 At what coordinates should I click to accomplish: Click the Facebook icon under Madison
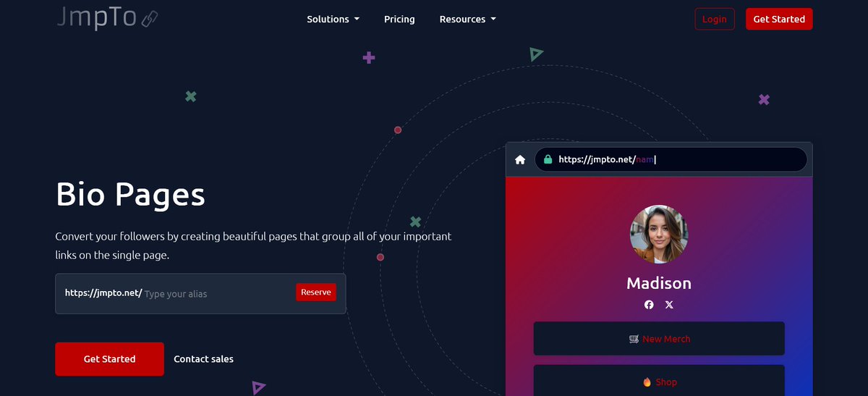pyautogui.click(x=649, y=305)
